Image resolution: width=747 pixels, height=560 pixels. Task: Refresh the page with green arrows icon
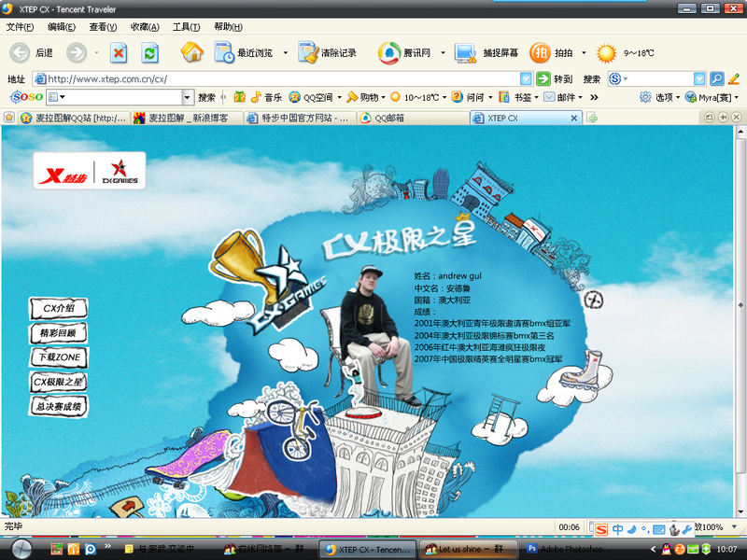coord(149,53)
